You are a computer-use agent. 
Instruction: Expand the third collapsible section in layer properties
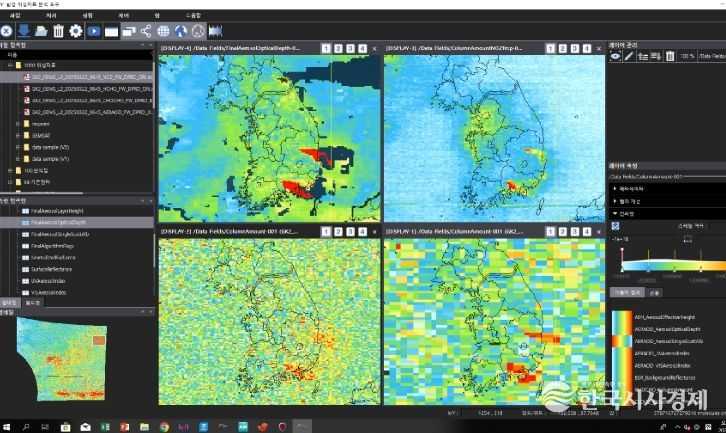(616, 213)
